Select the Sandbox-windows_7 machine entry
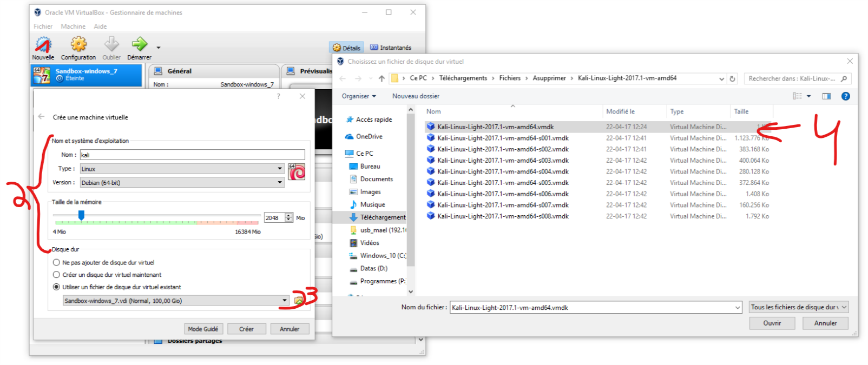 tap(87, 75)
